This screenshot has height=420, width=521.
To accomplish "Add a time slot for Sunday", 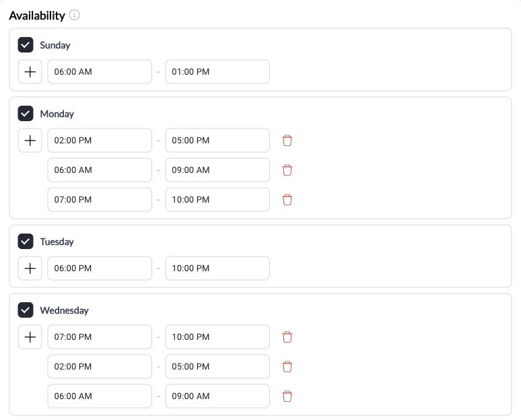I will 30,72.
